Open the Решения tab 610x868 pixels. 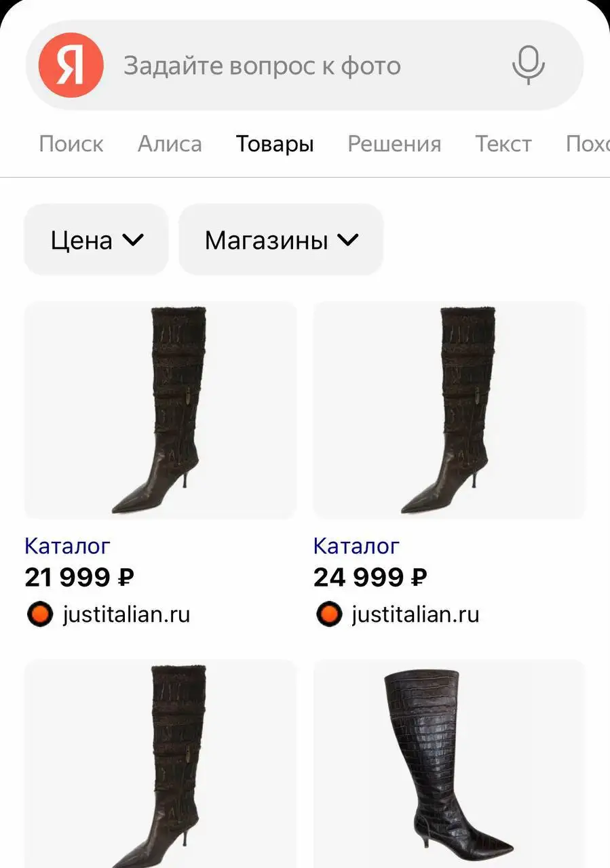pyautogui.click(x=394, y=144)
